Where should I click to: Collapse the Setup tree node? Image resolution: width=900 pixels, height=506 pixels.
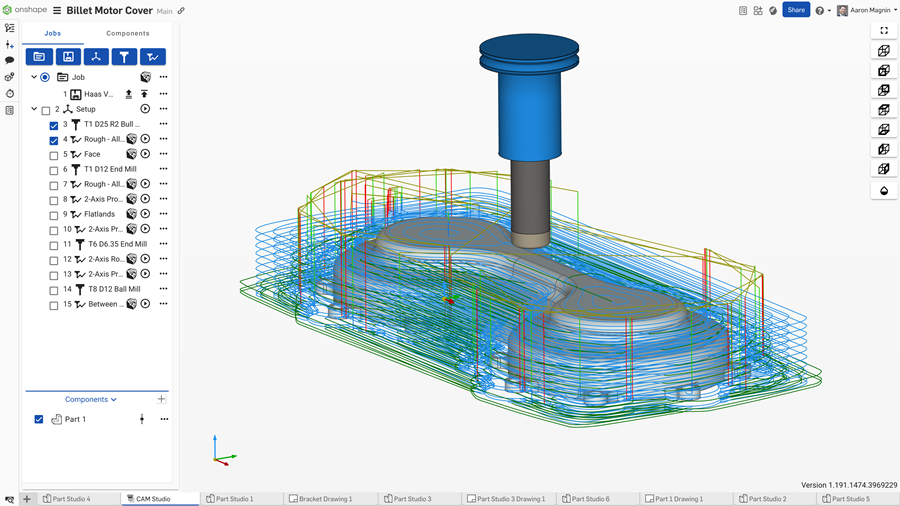[34, 109]
